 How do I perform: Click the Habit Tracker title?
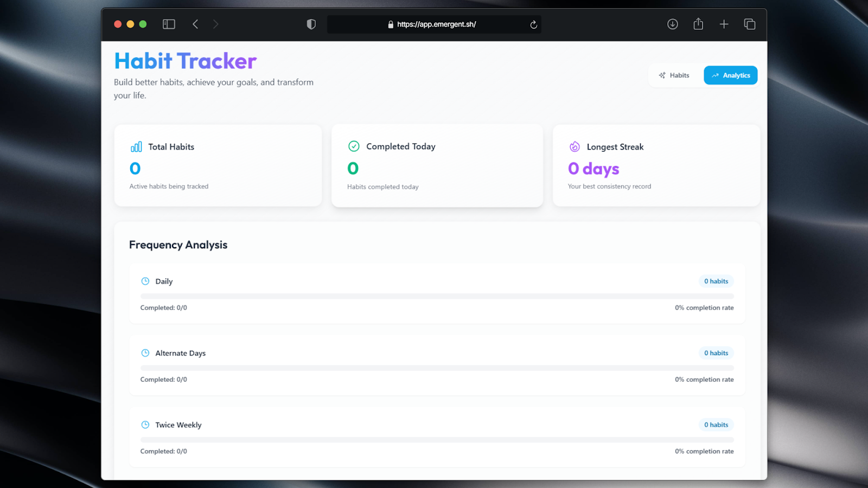tap(186, 61)
